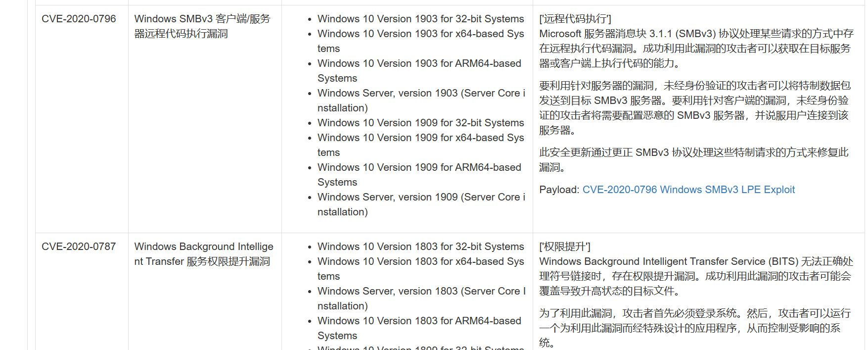Open the CVE-2020-0796 Windows SMBv3 LPE Exploit link
Image resolution: width=868 pixels, height=350 pixels.
click(688, 190)
